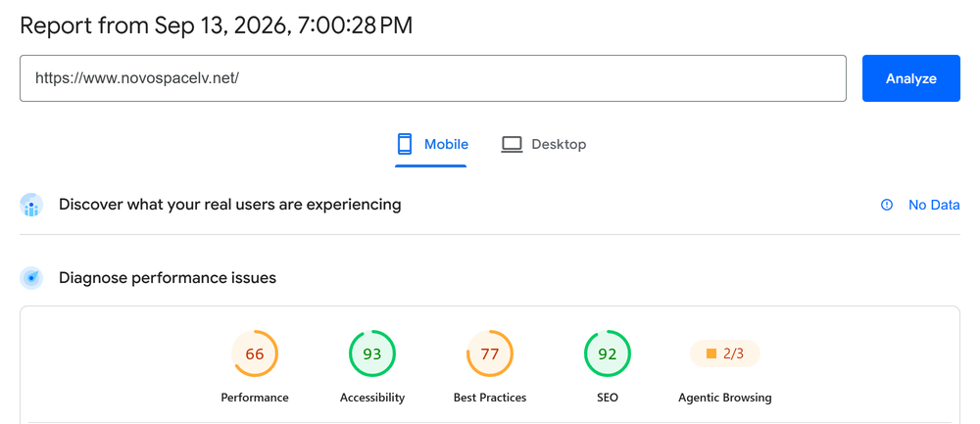Click the diagnose performance radar icon

click(x=31, y=278)
